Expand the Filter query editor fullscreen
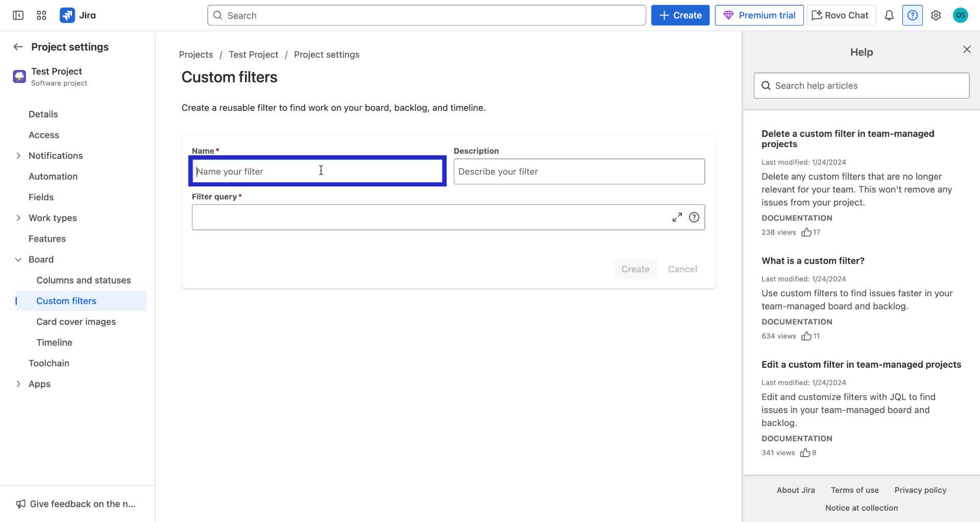The image size is (980, 522). tap(677, 217)
